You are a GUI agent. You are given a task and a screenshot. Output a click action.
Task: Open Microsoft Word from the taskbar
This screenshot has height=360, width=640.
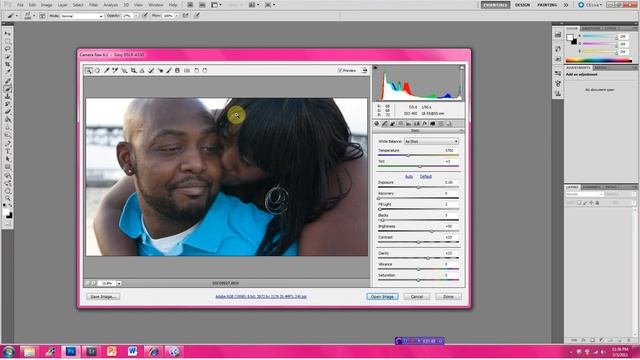[x=132, y=351]
